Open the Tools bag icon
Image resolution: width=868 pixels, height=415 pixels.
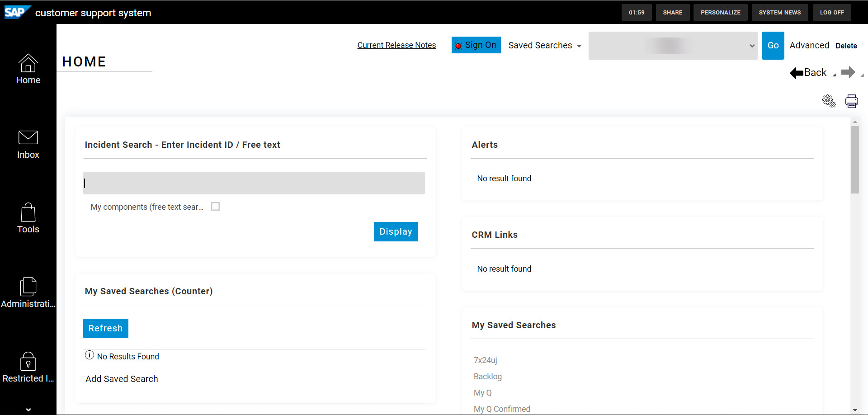[x=28, y=212]
